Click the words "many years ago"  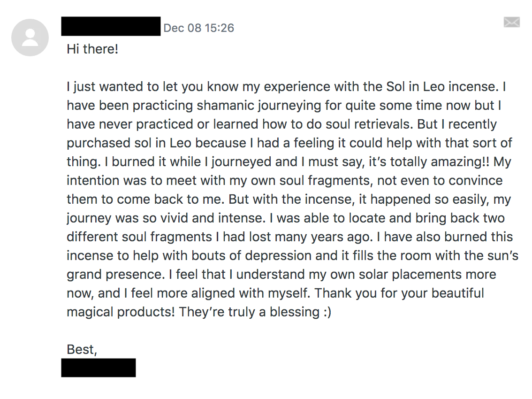click(324, 237)
